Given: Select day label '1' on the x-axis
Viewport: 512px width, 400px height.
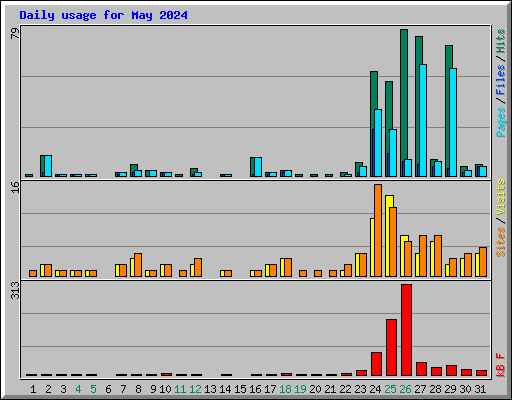Looking at the screenshot, I should [33, 389].
